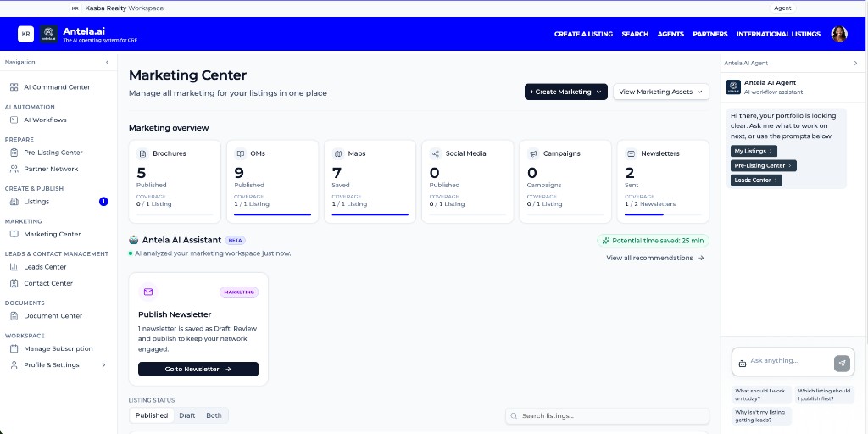Click the Maps card icon
Image resolution: width=868 pixels, height=434 pixels.
point(337,153)
